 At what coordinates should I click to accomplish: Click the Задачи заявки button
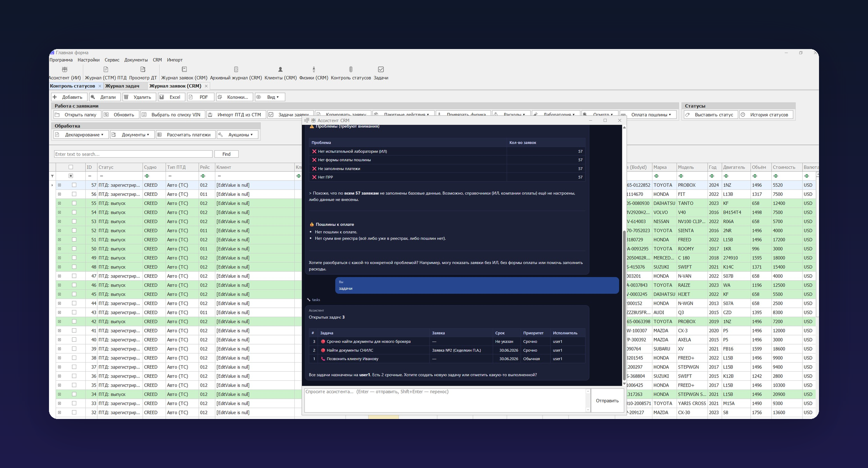point(290,115)
